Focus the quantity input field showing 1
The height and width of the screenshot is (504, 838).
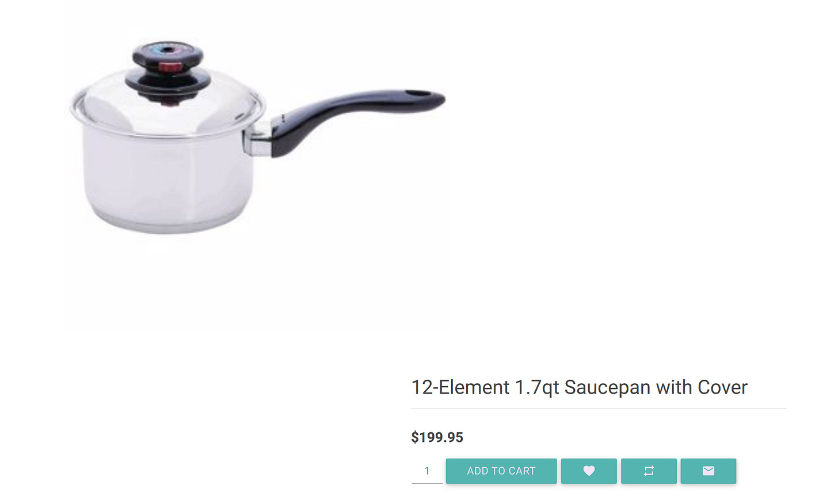(x=427, y=471)
